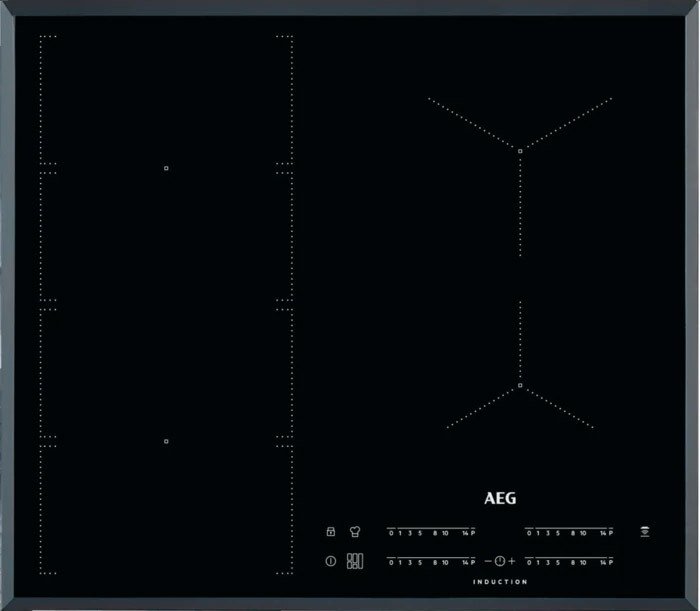The width and height of the screenshot is (700, 611).
Task: Tap the timer clock icon
Action: click(500, 561)
